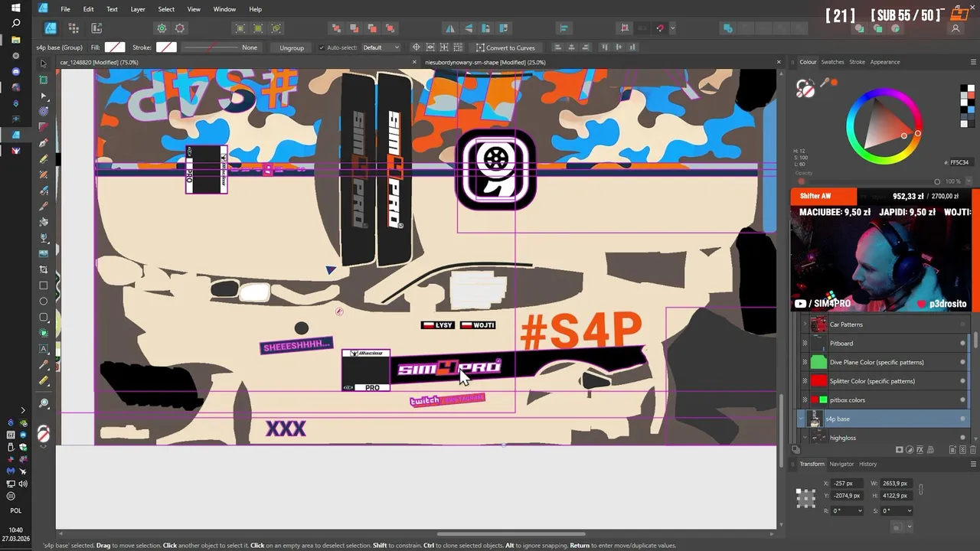Click the Stroke colour swatch
The width and height of the screenshot is (980, 551).
click(166, 47)
